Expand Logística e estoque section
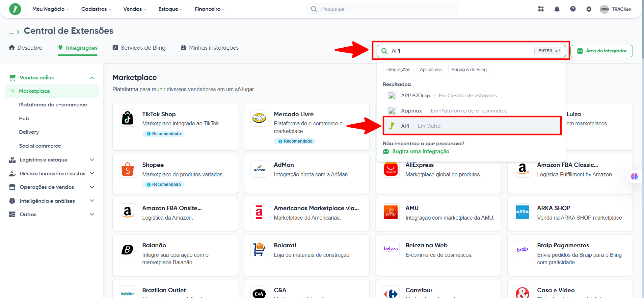Screen dimensions: 644x298 point(52,160)
